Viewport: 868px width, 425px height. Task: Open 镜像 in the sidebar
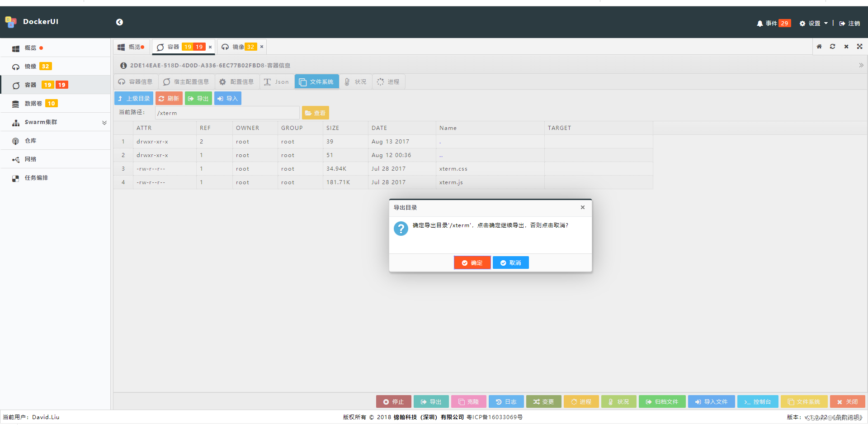click(x=55, y=66)
